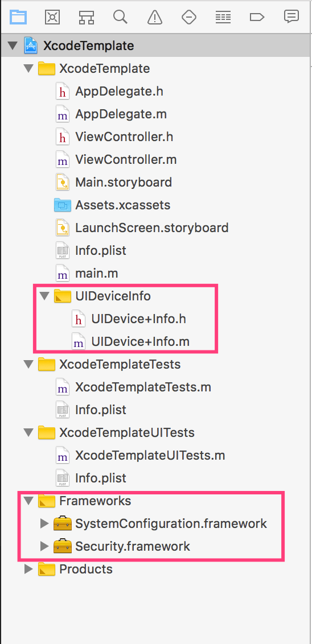
Task: Expand the Products group
Action: [x=28, y=569]
